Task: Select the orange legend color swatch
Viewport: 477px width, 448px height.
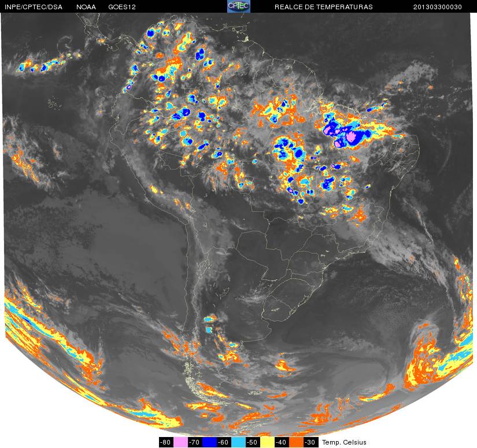Action: (296, 442)
